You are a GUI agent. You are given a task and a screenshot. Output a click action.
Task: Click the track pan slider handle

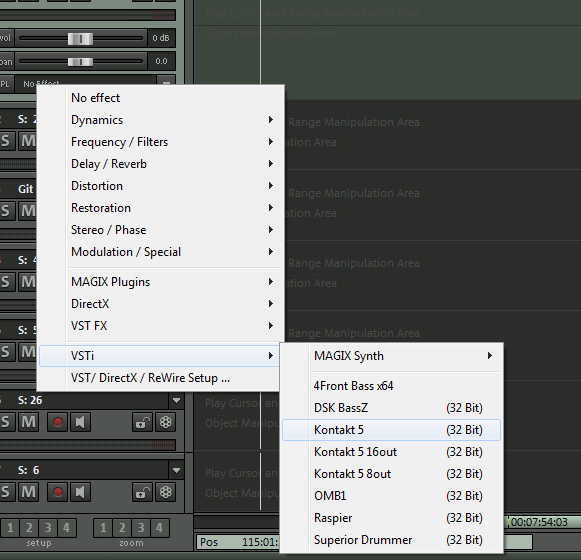(x=80, y=62)
